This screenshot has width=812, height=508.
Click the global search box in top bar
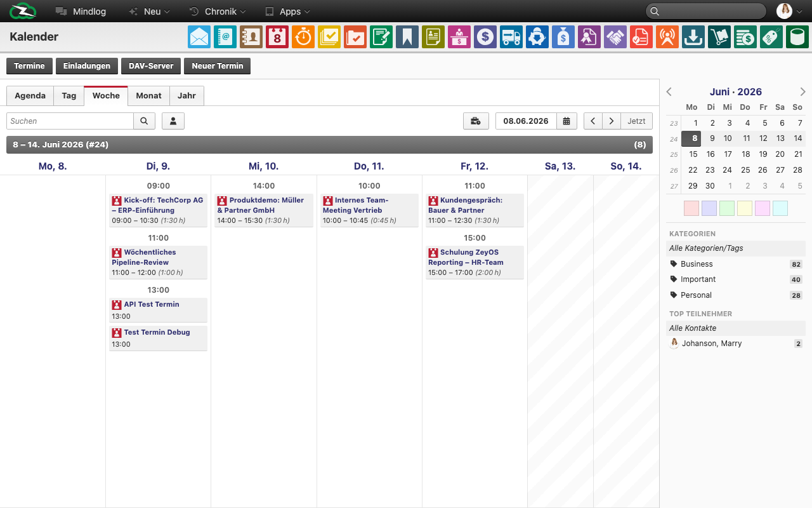pos(706,11)
